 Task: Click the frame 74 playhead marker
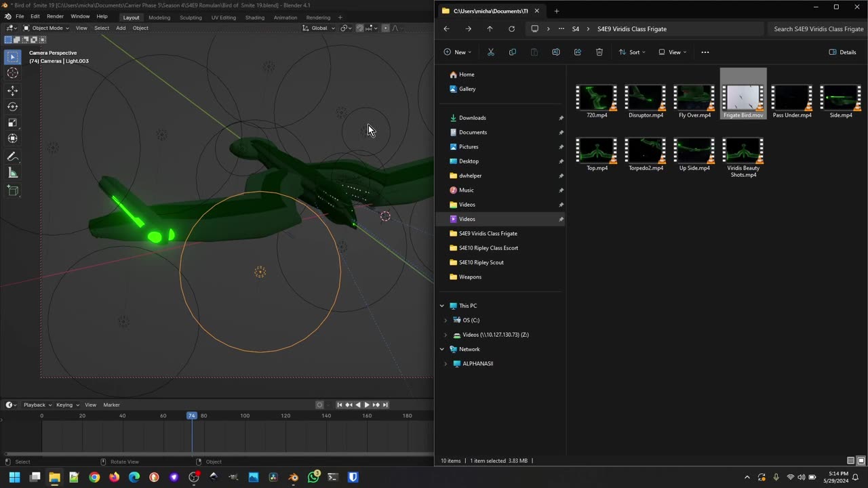[x=192, y=415]
